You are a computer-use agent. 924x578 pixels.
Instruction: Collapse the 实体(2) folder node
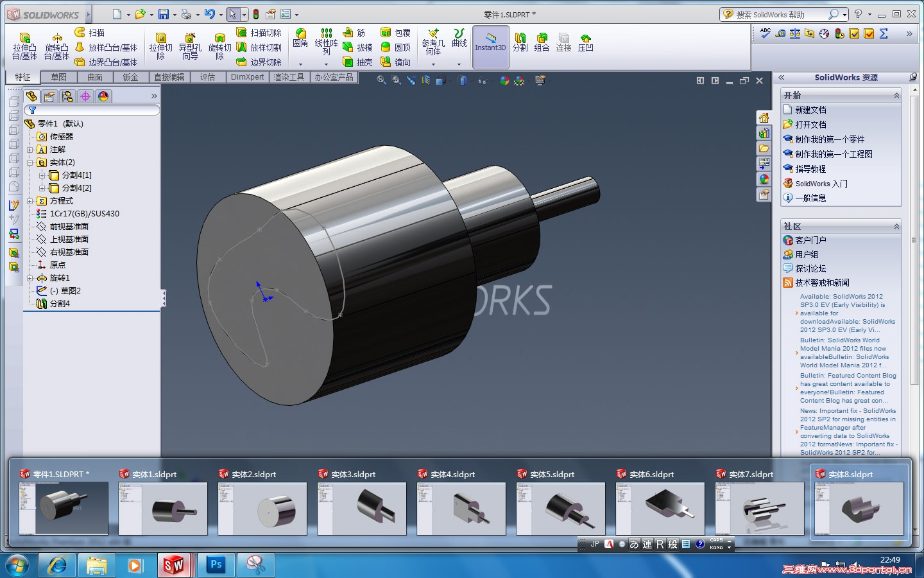(x=30, y=162)
